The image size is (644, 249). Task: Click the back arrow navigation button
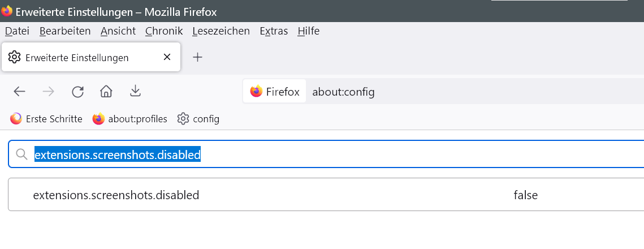(x=20, y=92)
